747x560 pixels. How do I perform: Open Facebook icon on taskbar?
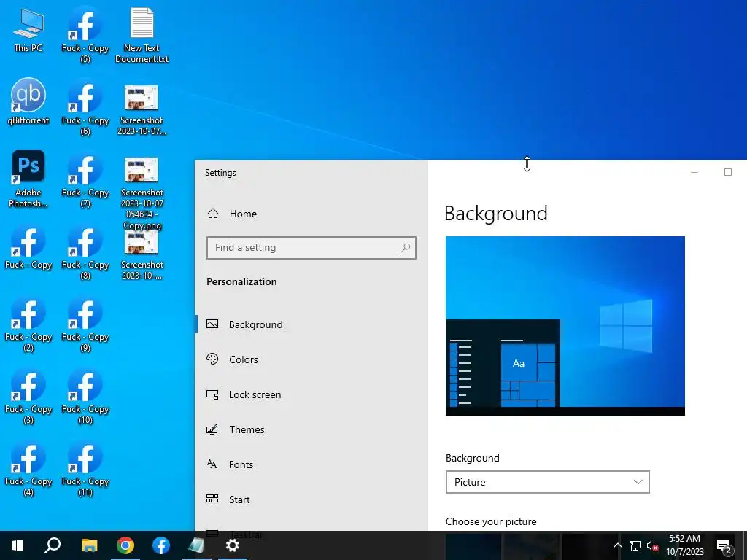(x=161, y=545)
